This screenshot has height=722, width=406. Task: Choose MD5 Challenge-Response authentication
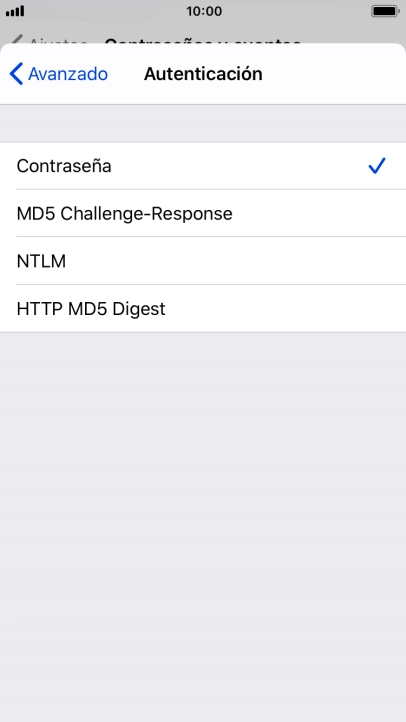[x=203, y=213]
